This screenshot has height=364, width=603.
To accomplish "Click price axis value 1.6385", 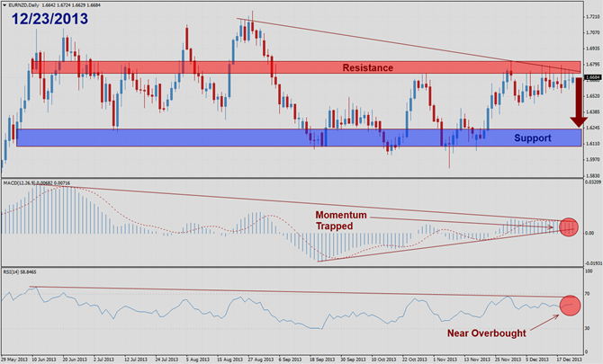I will pyautogui.click(x=592, y=112).
